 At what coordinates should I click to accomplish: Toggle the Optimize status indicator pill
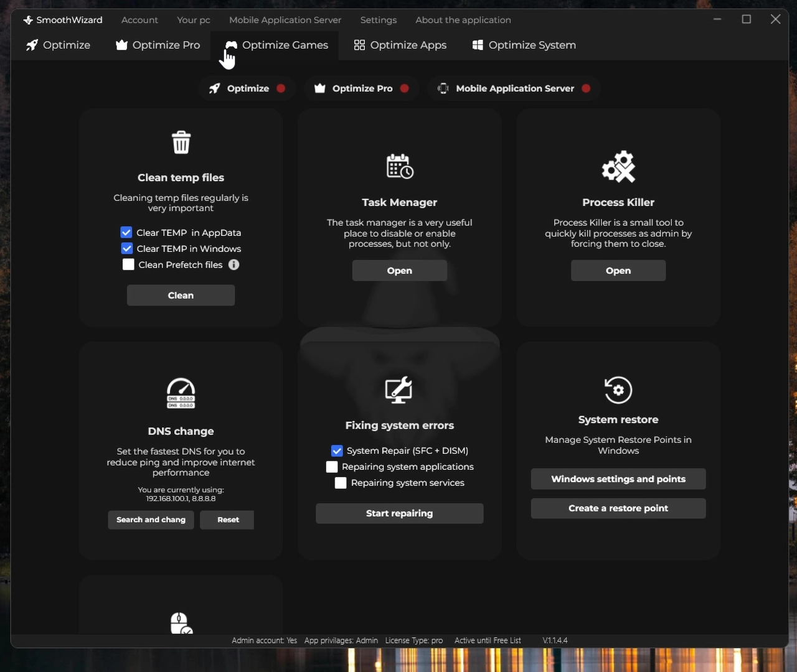tap(247, 88)
